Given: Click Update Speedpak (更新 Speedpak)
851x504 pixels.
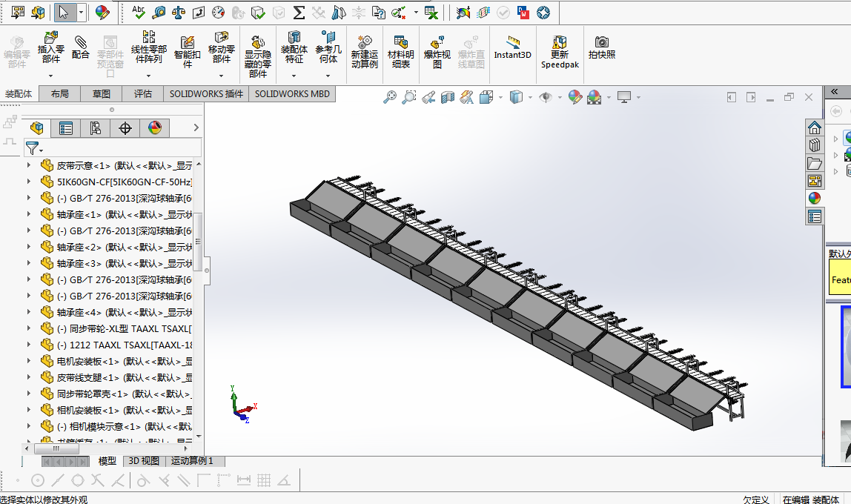Looking at the screenshot, I should click(560, 52).
